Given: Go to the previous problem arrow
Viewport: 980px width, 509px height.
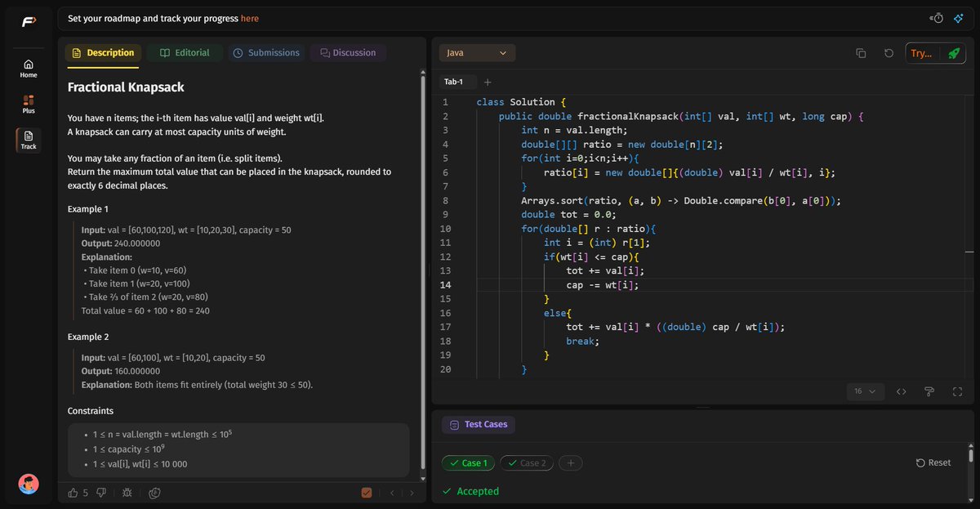Looking at the screenshot, I should coord(392,493).
